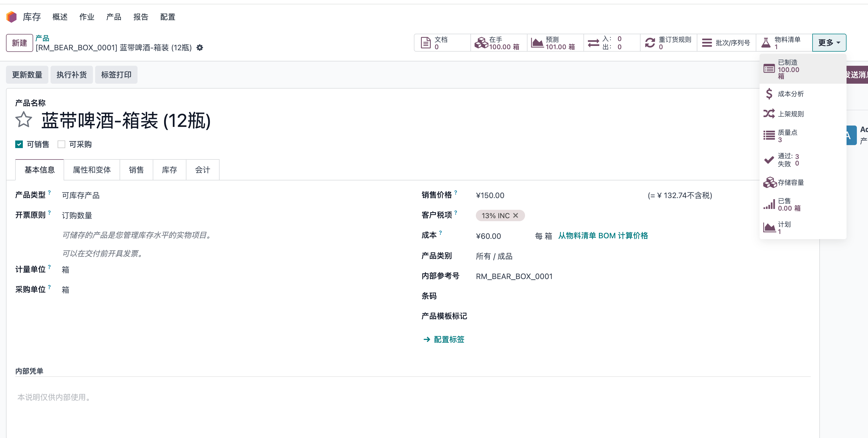Screen dimensions: 868x438
Task: Open the gear settings icon beside product title
Action: coord(200,48)
